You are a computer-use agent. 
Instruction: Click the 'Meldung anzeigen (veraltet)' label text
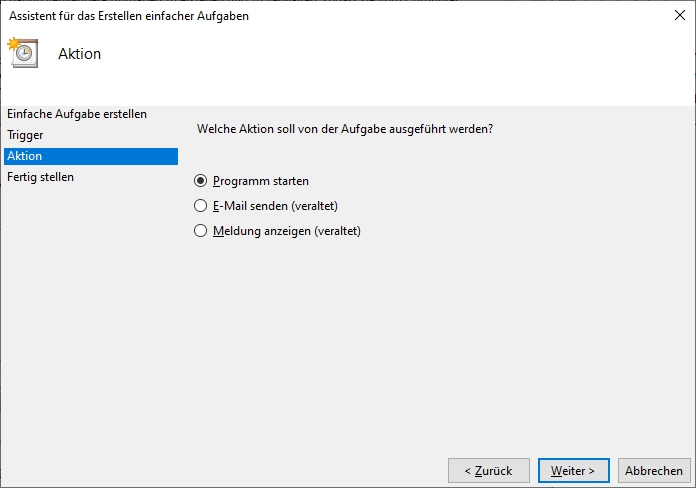point(286,231)
